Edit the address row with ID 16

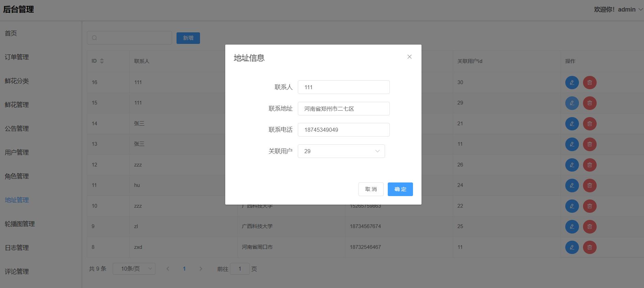(572, 82)
